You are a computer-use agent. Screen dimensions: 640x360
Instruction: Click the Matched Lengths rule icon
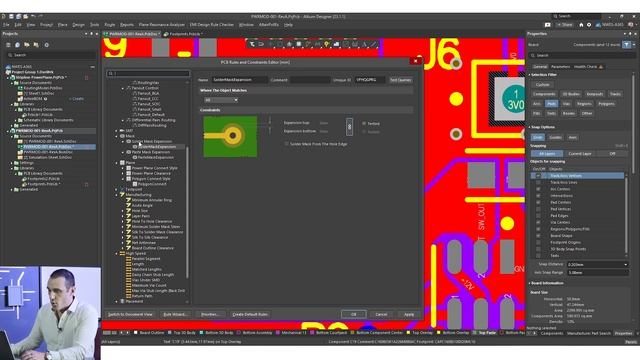pyautogui.click(x=129, y=269)
